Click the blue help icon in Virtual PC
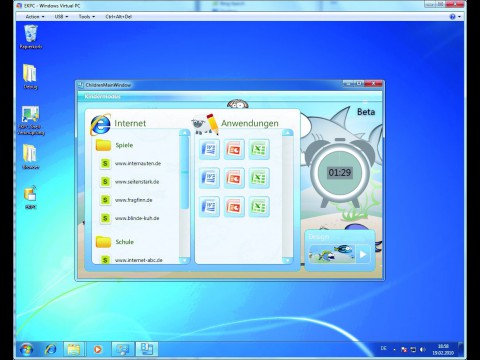The width and height of the screenshot is (480, 360). click(452, 16)
